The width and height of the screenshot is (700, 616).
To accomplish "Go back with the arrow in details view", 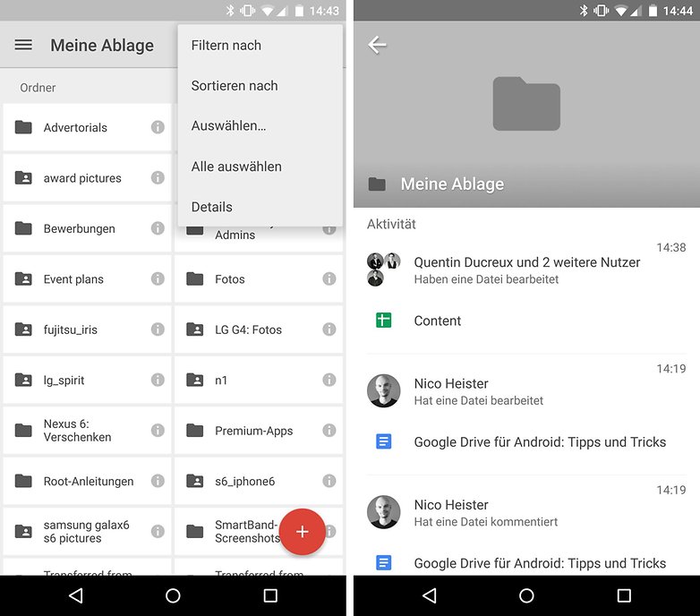I will [x=377, y=45].
